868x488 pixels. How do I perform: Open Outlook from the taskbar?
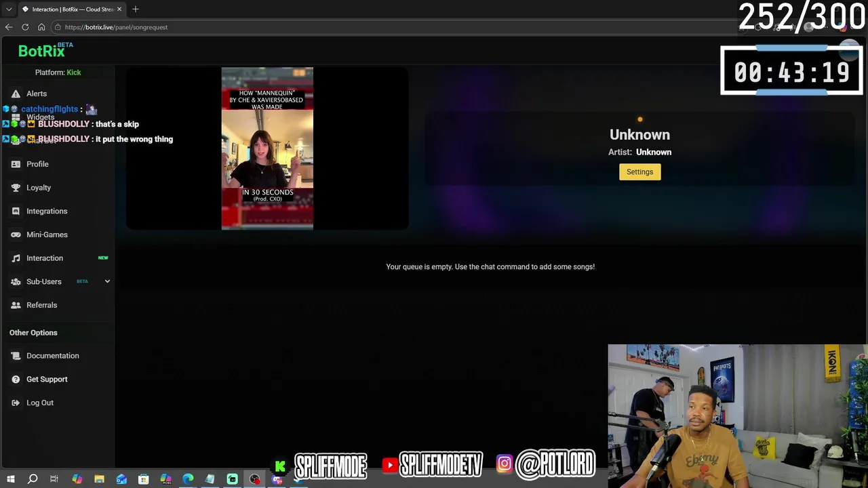pyautogui.click(x=121, y=479)
